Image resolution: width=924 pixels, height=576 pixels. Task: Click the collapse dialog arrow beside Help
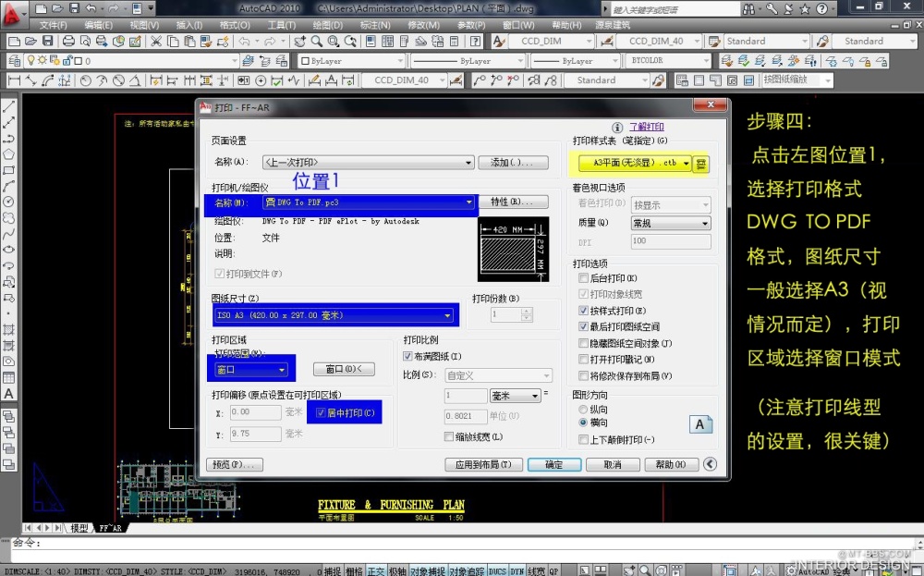click(x=710, y=464)
